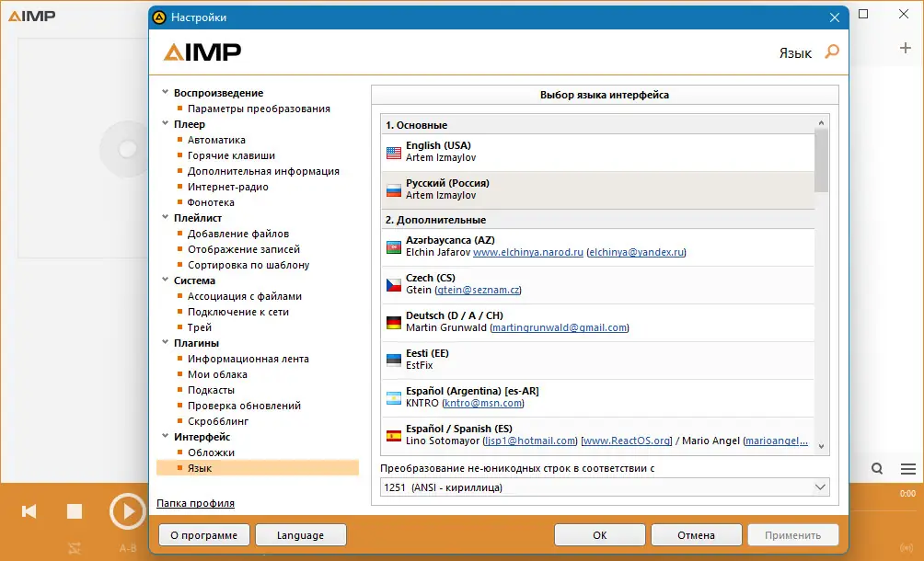This screenshot has height=561, width=924.
Task: Click the Отмена button
Action: (x=696, y=535)
